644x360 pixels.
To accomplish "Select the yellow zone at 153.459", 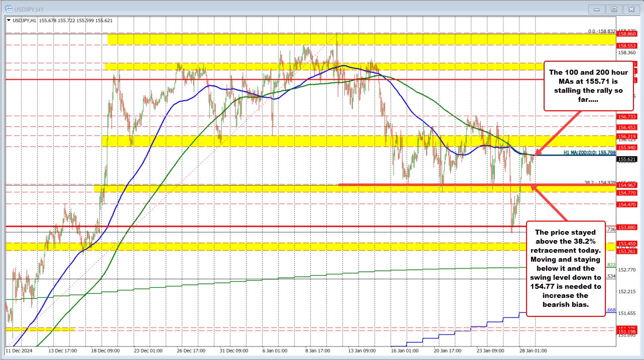I will [251, 246].
